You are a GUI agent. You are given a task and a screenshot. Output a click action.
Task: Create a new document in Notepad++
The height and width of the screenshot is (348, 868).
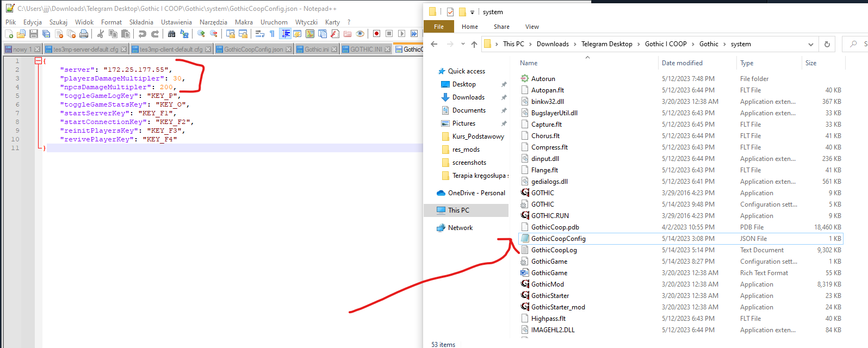coord(9,34)
